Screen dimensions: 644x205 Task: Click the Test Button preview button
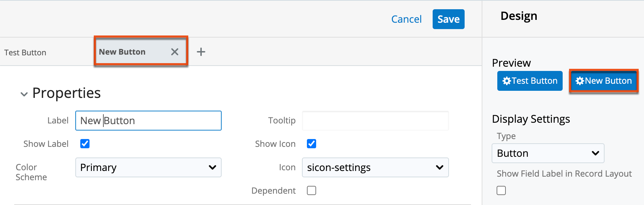[529, 81]
